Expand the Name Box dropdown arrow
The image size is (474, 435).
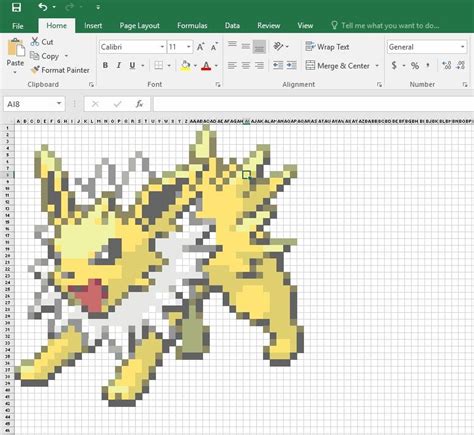coord(59,104)
